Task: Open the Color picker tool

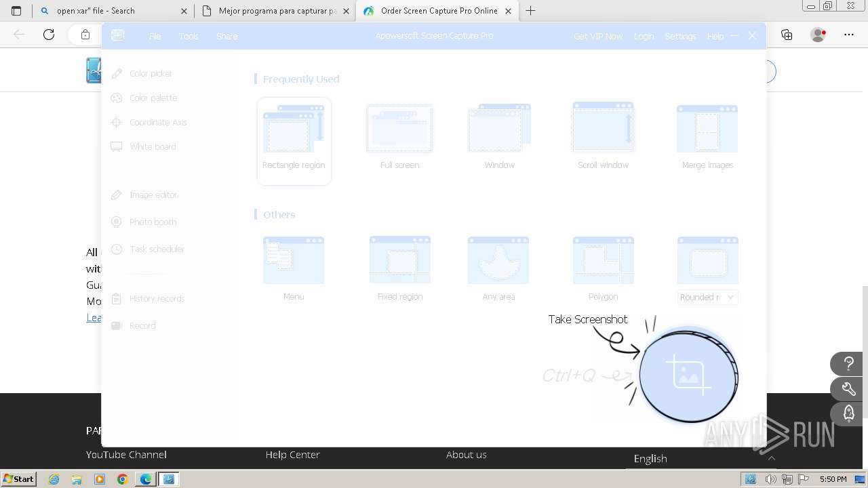Action: click(142, 73)
